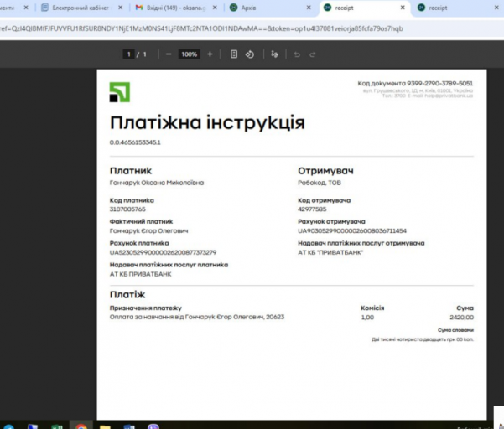Click the Призначення платежу label

[146, 308]
